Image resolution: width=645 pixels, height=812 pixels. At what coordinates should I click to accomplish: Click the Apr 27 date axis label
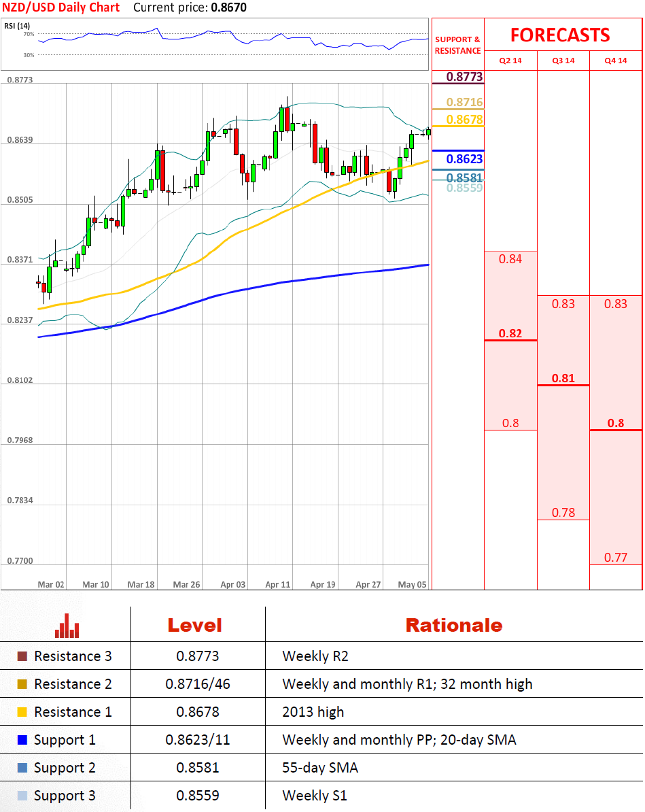pyautogui.click(x=368, y=584)
